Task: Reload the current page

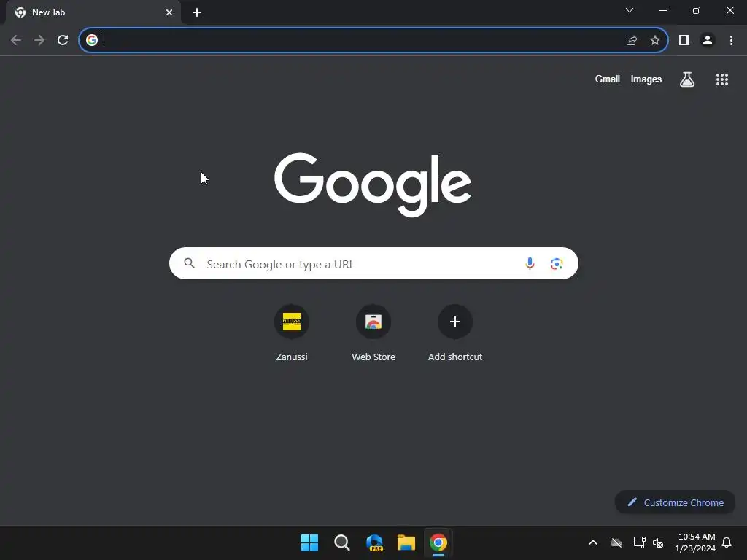Action: [63, 41]
